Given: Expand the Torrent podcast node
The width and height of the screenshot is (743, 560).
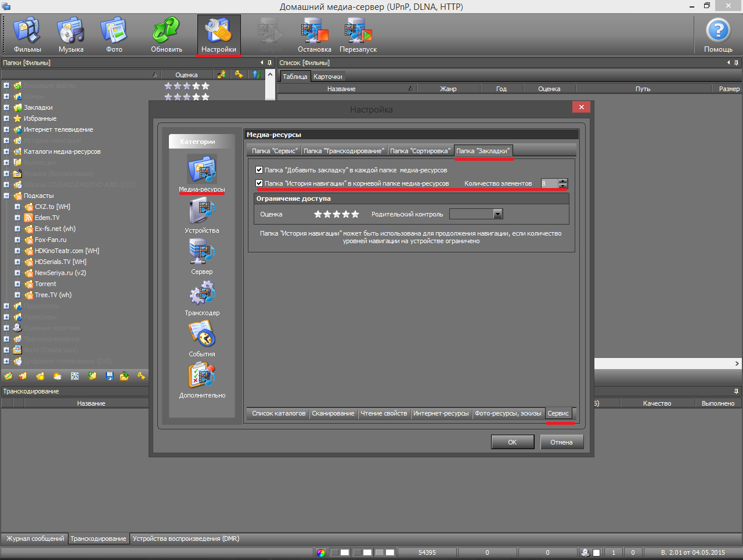Looking at the screenshot, I should tap(17, 284).
